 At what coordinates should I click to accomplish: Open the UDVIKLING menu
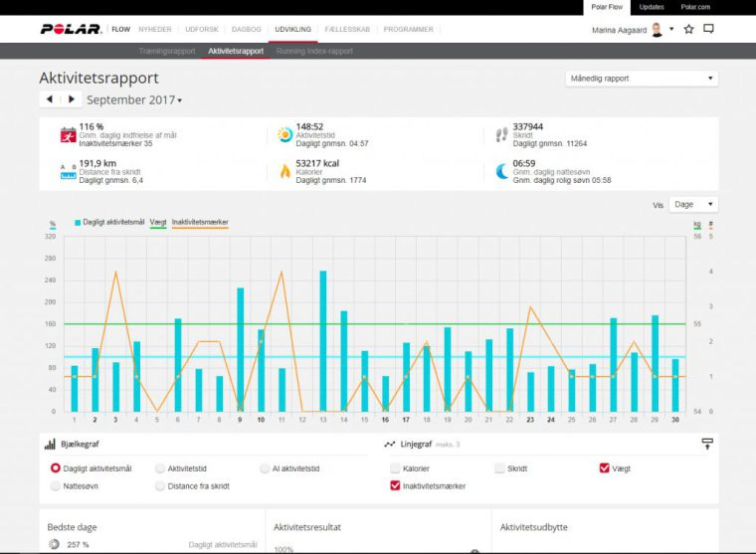click(x=293, y=29)
